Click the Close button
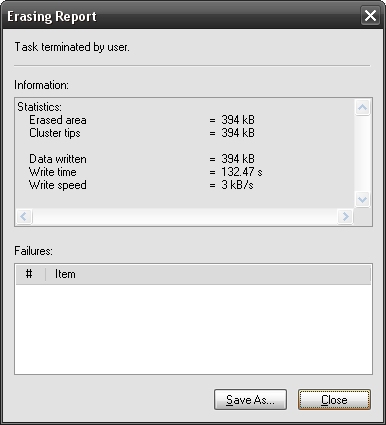 pos(334,399)
